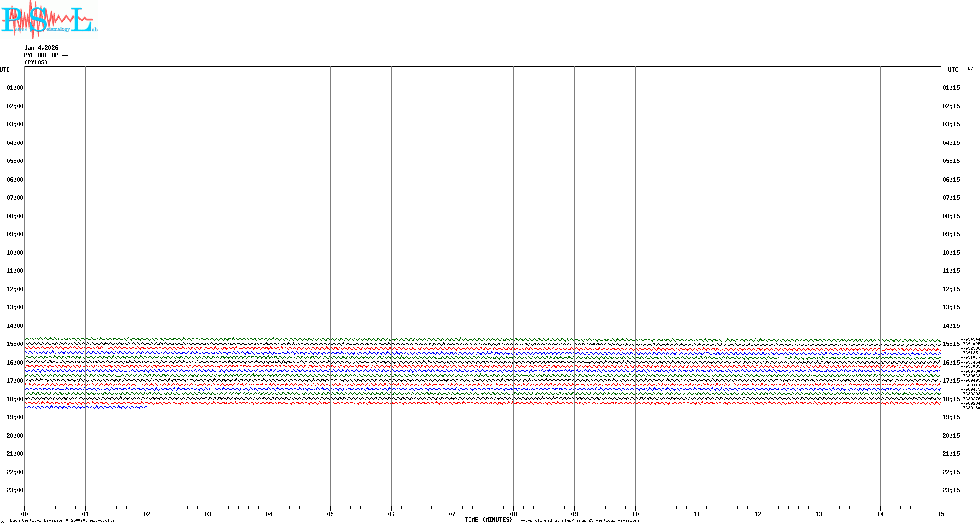Click the PYL HHE HP station label

pyautogui.click(x=46, y=55)
